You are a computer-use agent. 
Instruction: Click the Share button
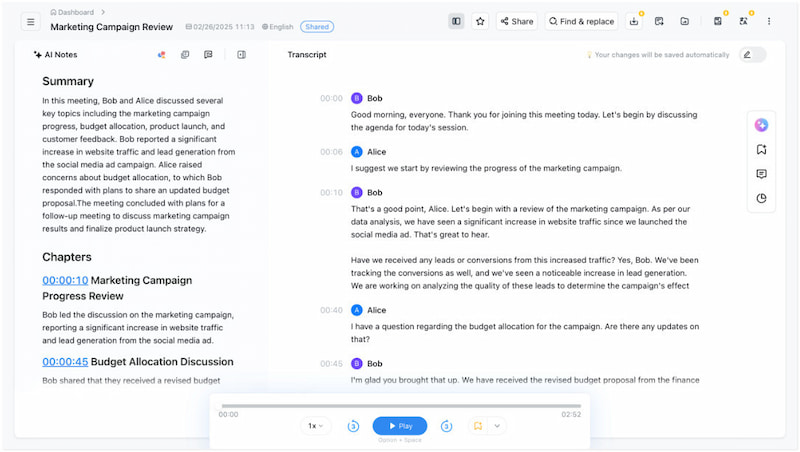pyautogui.click(x=517, y=21)
